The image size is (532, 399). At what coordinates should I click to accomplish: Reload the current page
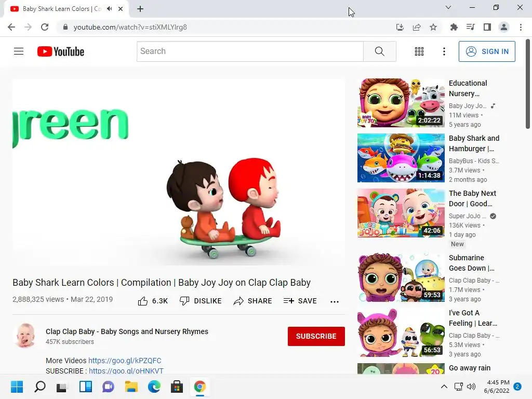45,27
